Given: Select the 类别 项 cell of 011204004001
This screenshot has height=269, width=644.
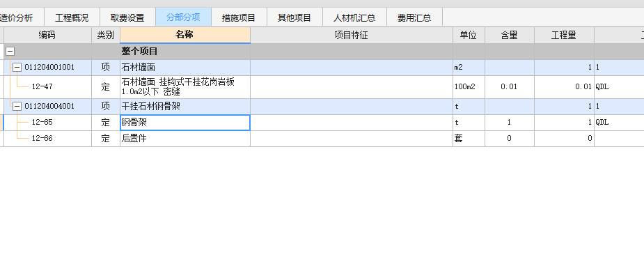Looking at the screenshot, I should [x=106, y=107].
